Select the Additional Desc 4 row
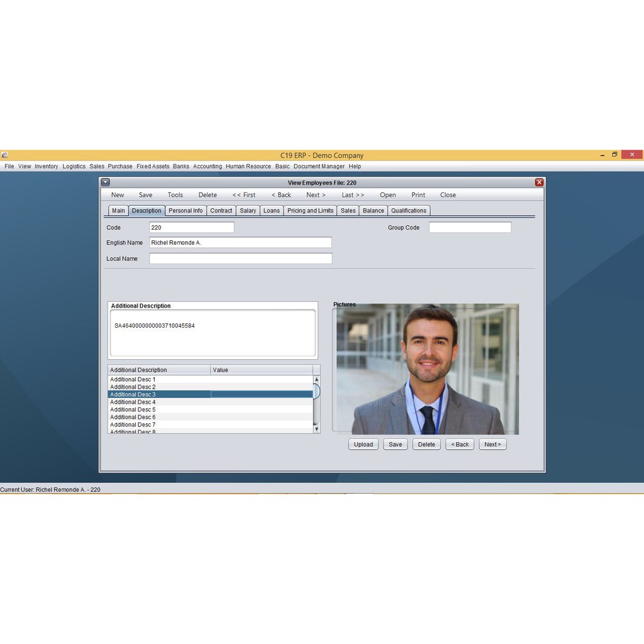The image size is (644, 644). pos(210,402)
